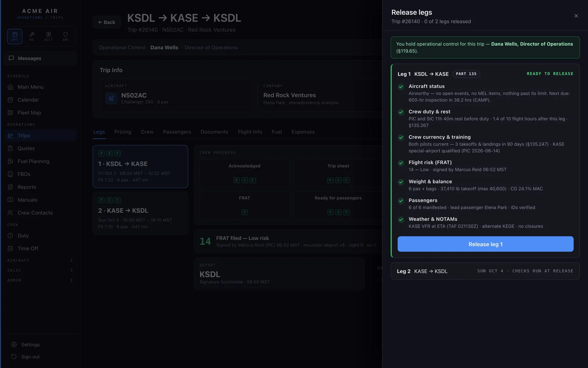This screenshot has width=588, height=368.
Task: Switch to the Passengers tab
Action: [x=177, y=132]
